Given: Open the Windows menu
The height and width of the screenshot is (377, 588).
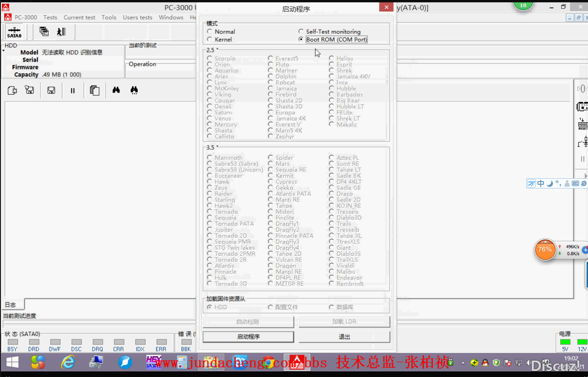Looking at the screenshot, I should [171, 18].
